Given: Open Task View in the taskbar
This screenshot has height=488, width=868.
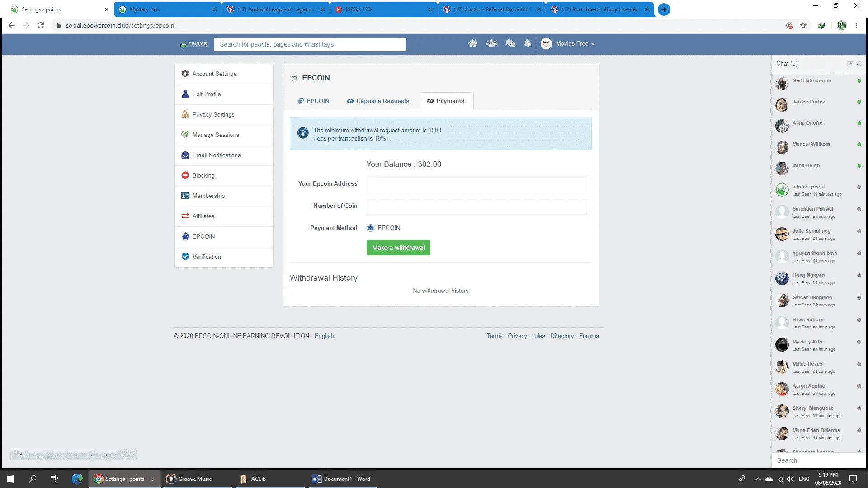Looking at the screenshot, I should tap(54, 479).
